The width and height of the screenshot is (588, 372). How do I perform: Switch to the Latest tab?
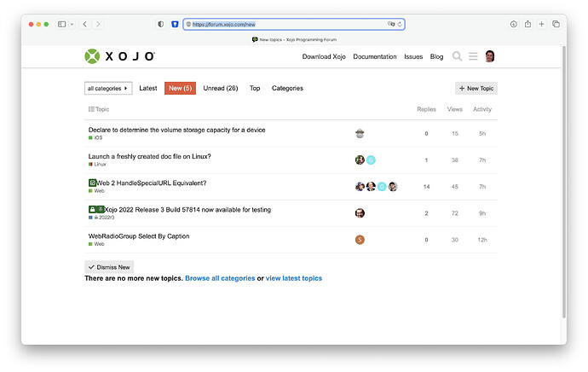pyautogui.click(x=148, y=88)
